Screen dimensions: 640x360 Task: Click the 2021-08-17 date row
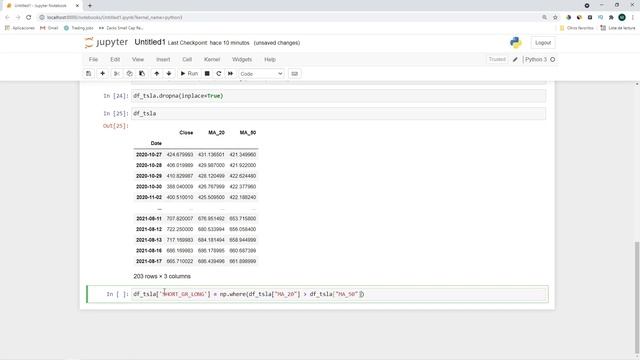pyautogui.click(x=196, y=261)
